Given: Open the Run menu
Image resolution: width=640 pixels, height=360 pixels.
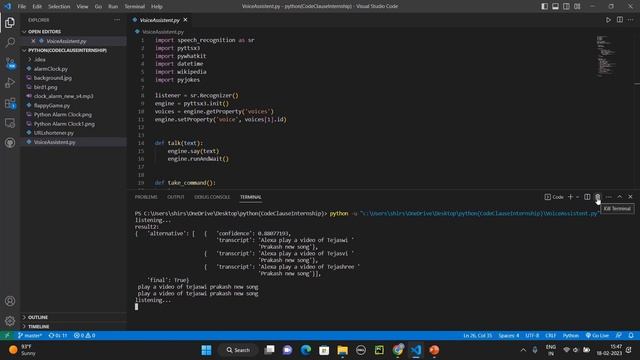Looking at the screenshot, I should (x=113, y=6).
